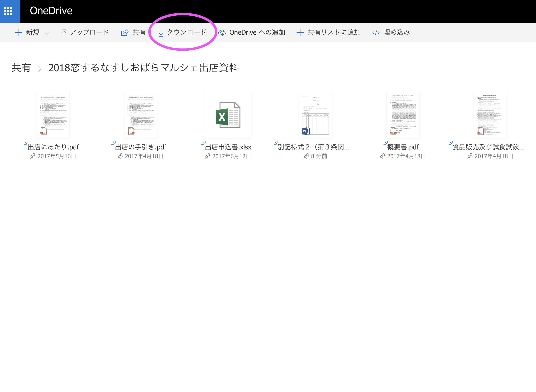Open the 出店の手引き.pdf thumbnail
The width and height of the screenshot is (536, 392).
click(x=141, y=115)
